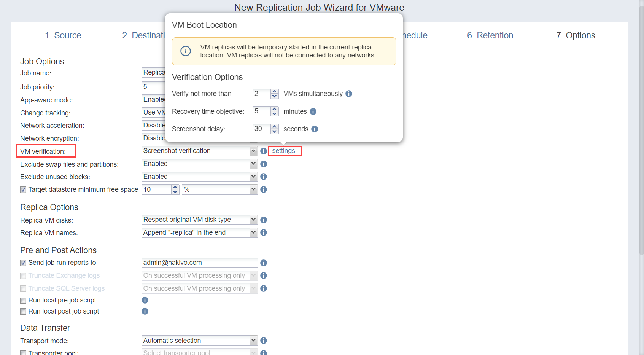644x355 pixels.
Task: Enable Run local post job script
Action: (x=23, y=311)
